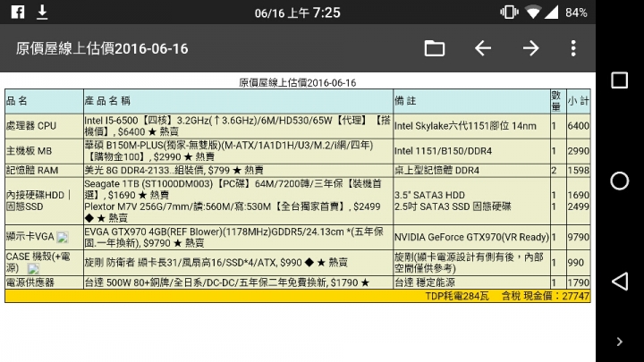644x362 pixels.
Task: Tap the 桌上型記憶體 DDR4 note
Action: (436, 171)
